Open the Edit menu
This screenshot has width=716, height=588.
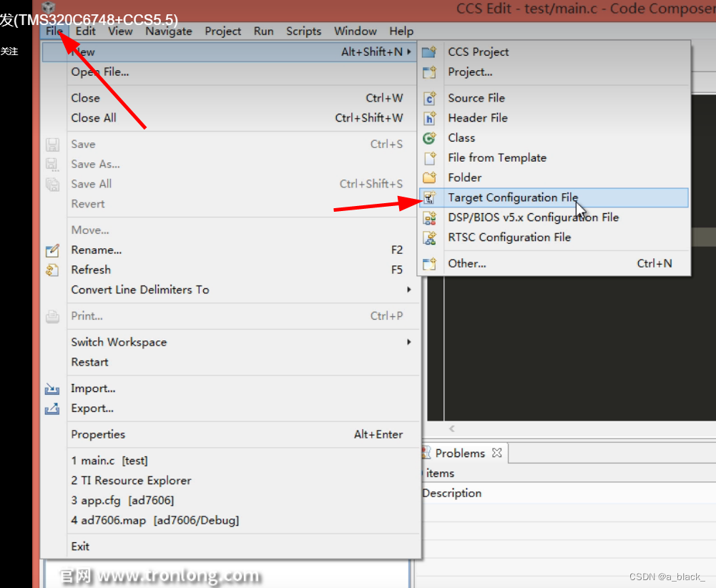point(85,31)
